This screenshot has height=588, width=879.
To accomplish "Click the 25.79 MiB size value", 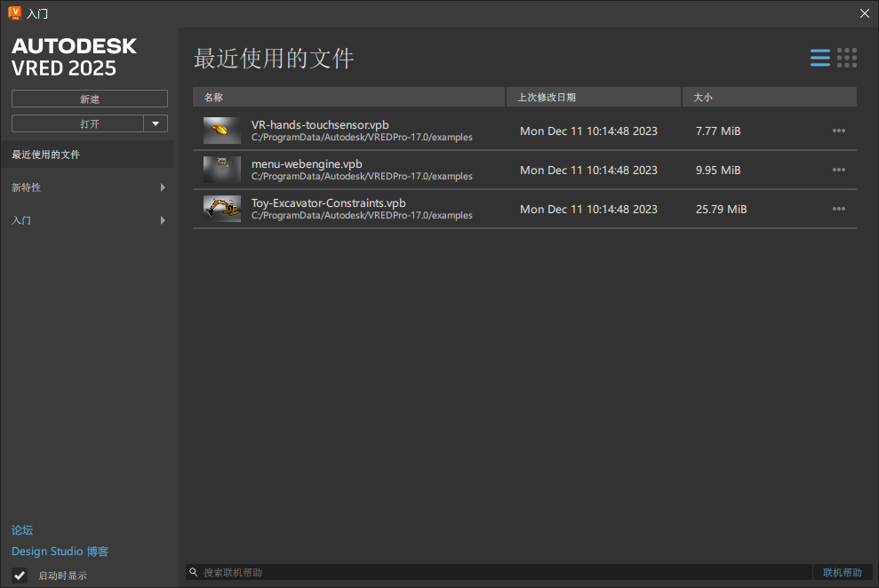I will tap(722, 210).
